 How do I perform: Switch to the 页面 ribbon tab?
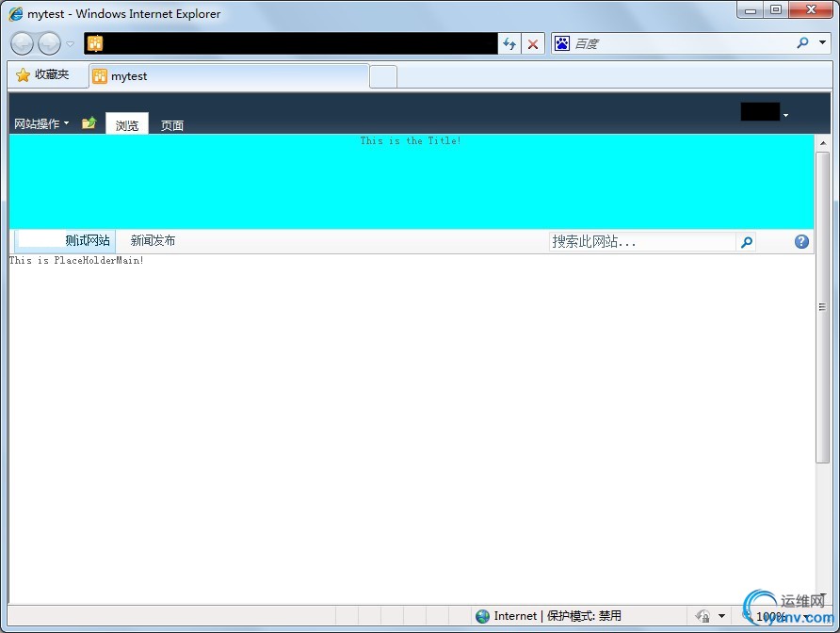pyautogui.click(x=172, y=125)
